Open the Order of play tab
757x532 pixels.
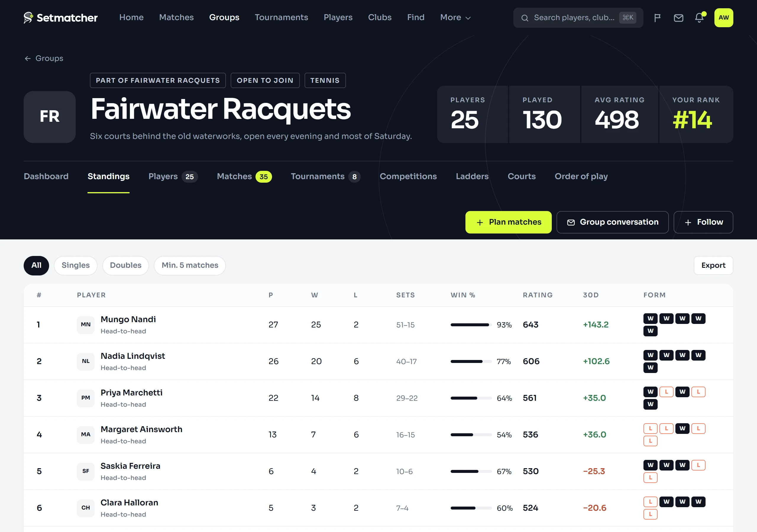tap(581, 176)
